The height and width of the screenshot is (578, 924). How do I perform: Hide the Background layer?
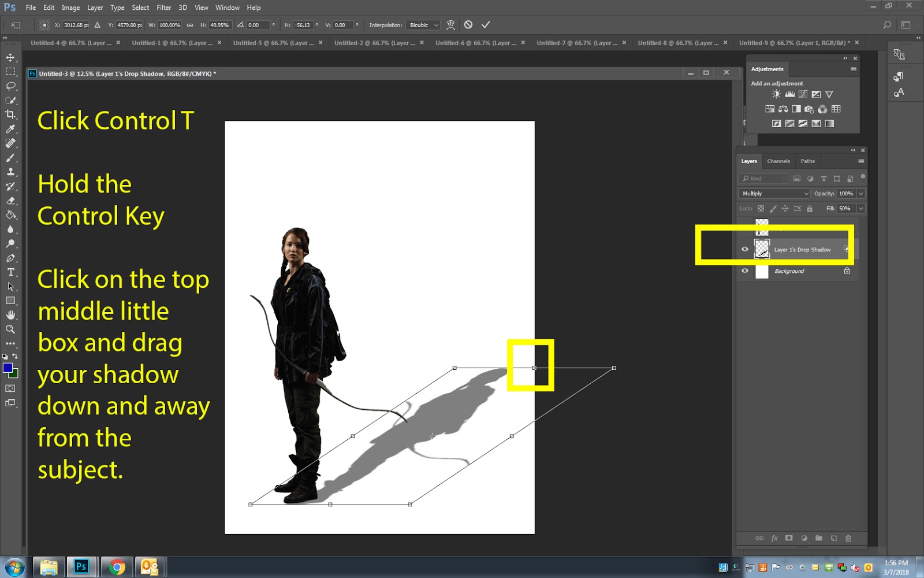coord(746,271)
